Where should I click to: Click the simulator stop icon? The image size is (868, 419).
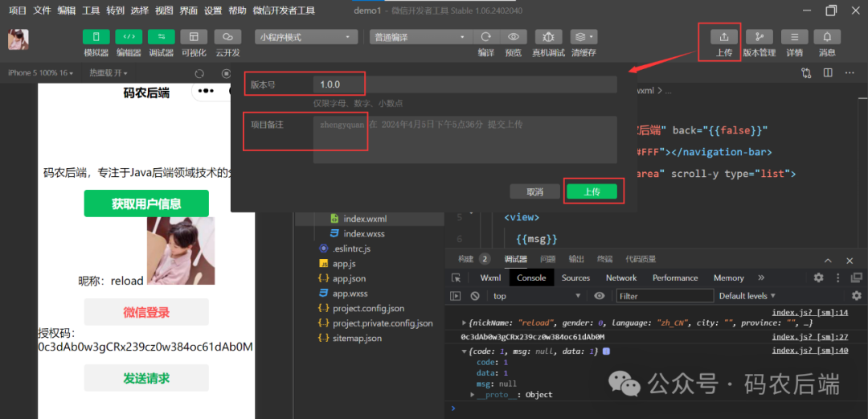(226, 73)
